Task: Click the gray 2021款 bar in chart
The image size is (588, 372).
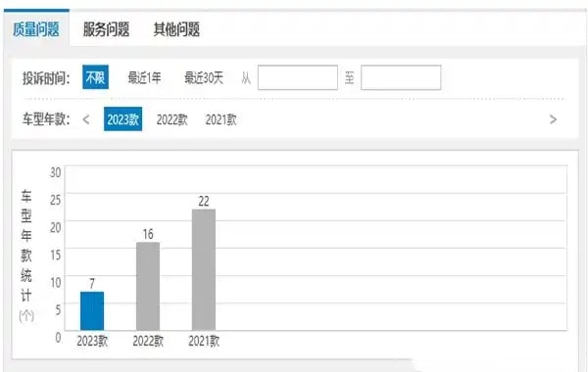Action: click(x=204, y=270)
